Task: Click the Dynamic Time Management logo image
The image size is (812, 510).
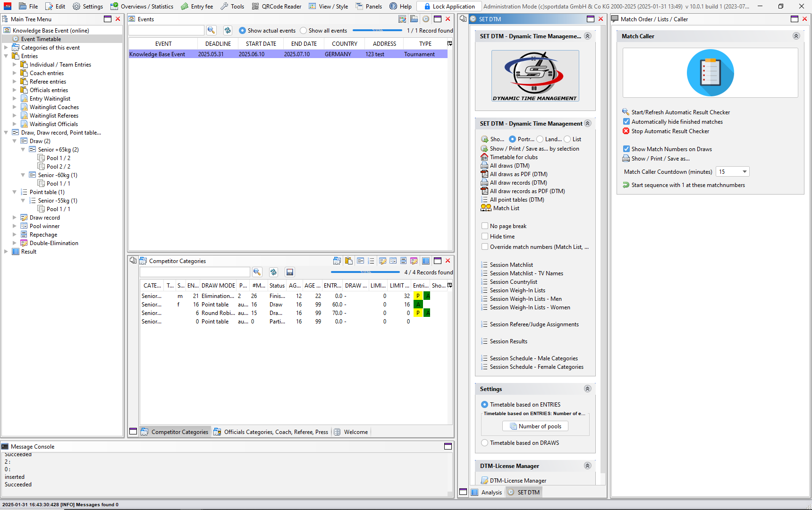Action: (535, 76)
